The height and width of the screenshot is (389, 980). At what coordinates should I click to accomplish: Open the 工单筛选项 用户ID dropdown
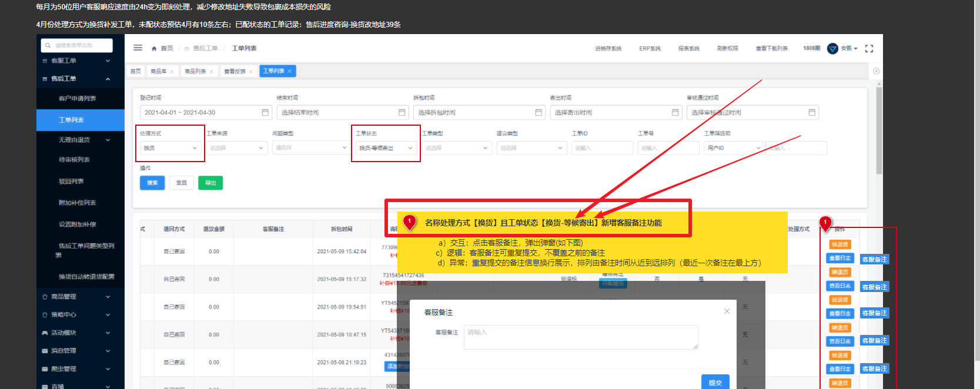pyautogui.click(x=734, y=148)
